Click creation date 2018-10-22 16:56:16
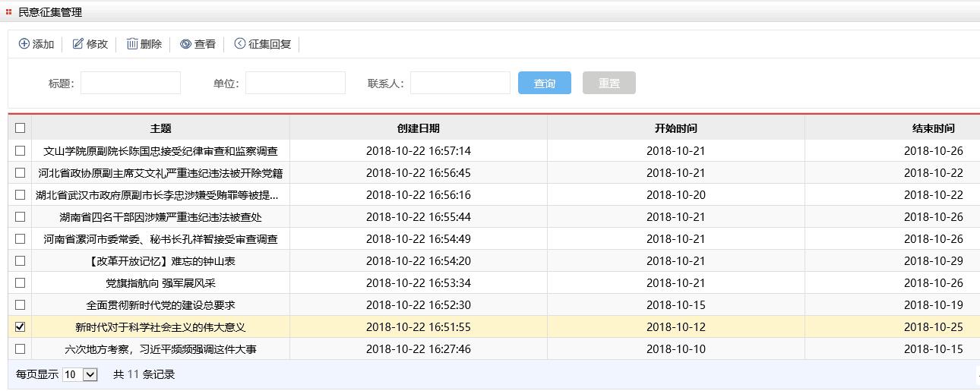 (x=419, y=195)
